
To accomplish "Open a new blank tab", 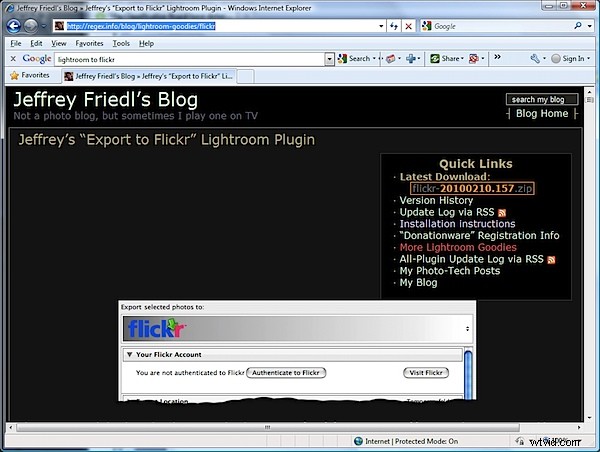I will pos(246,76).
